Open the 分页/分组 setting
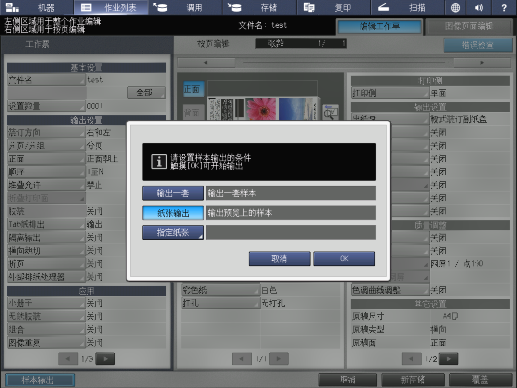The height and width of the screenshot is (388, 517). click(x=46, y=146)
